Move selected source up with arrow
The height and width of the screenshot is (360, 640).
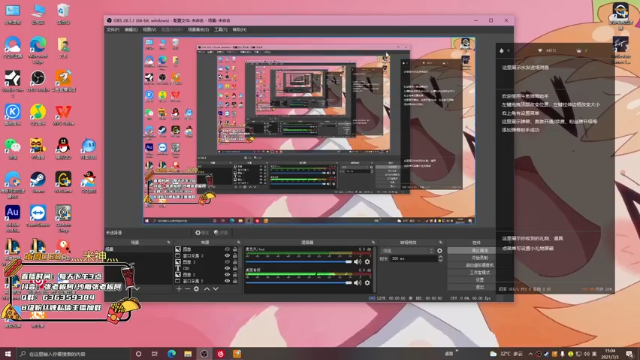pyautogui.click(x=207, y=289)
